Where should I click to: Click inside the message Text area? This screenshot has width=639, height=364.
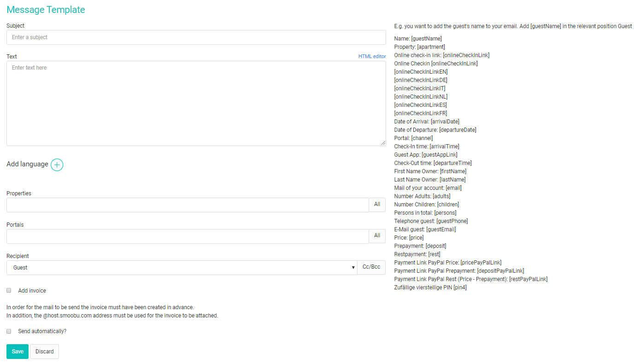coord(196,104)
